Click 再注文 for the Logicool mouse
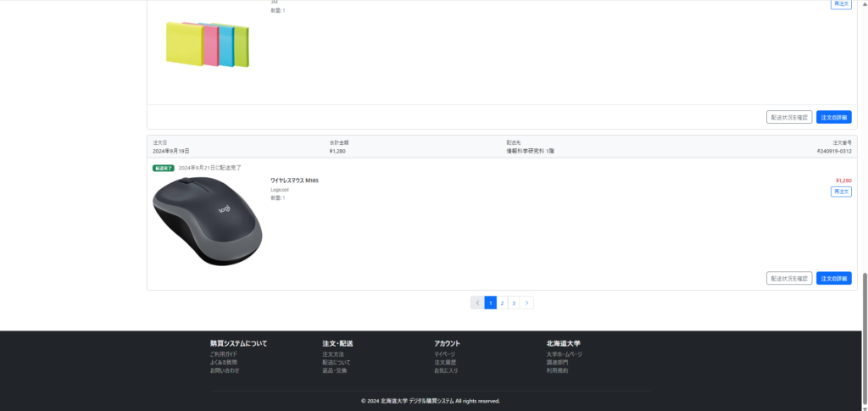Viewport: 868px width, 411px height. point(841,192)
